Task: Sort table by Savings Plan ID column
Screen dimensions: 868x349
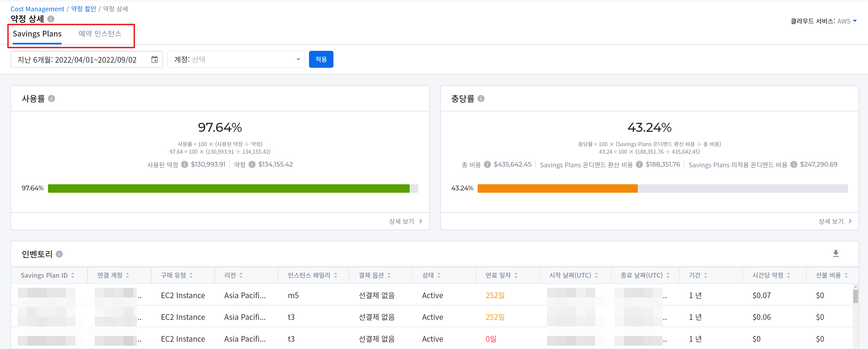Action: point(73,276)
